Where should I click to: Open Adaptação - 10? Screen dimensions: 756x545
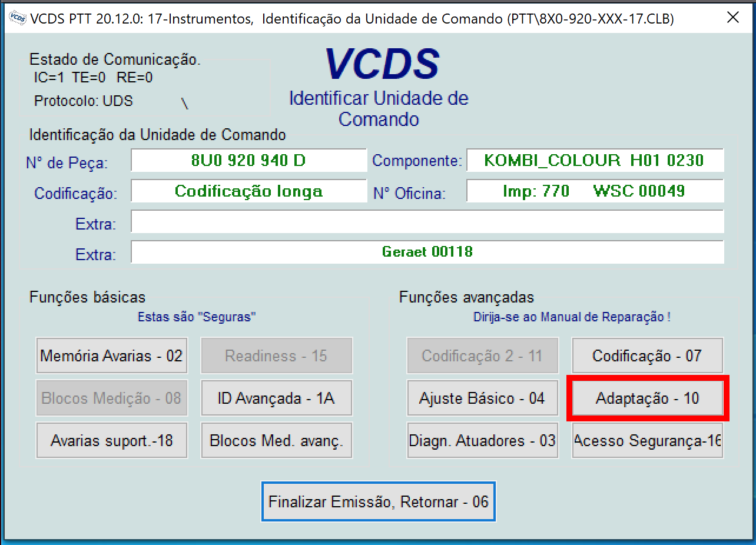(x=647, y=398)
